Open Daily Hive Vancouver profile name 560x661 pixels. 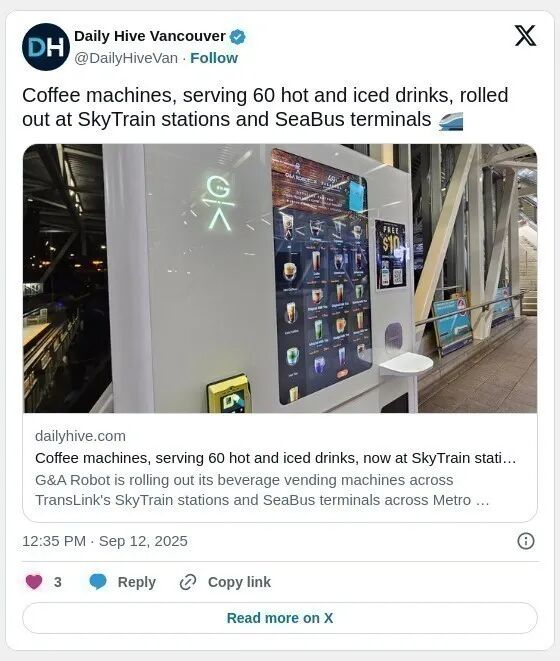coord(150,36)
